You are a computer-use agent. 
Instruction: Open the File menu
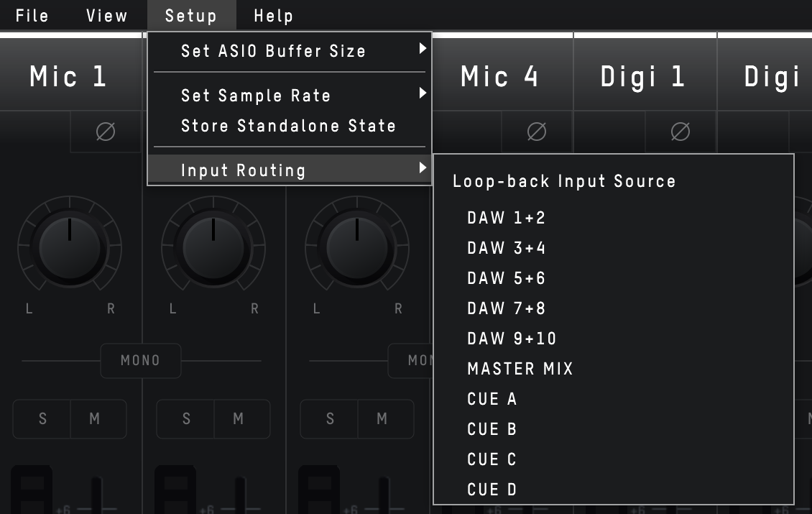(32, 16)
